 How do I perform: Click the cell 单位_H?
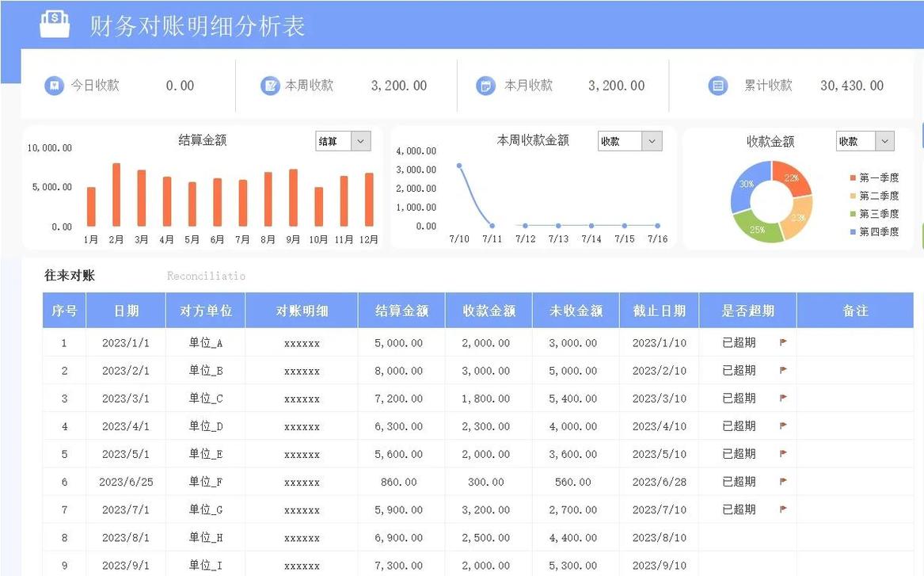coord(206,537)
